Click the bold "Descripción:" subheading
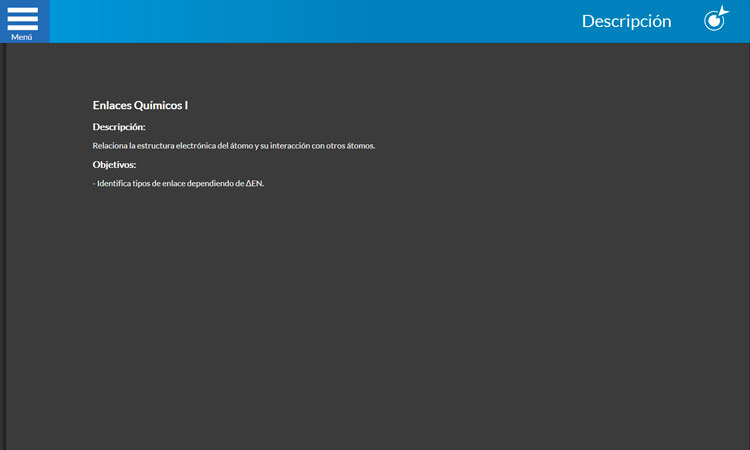 119,127
